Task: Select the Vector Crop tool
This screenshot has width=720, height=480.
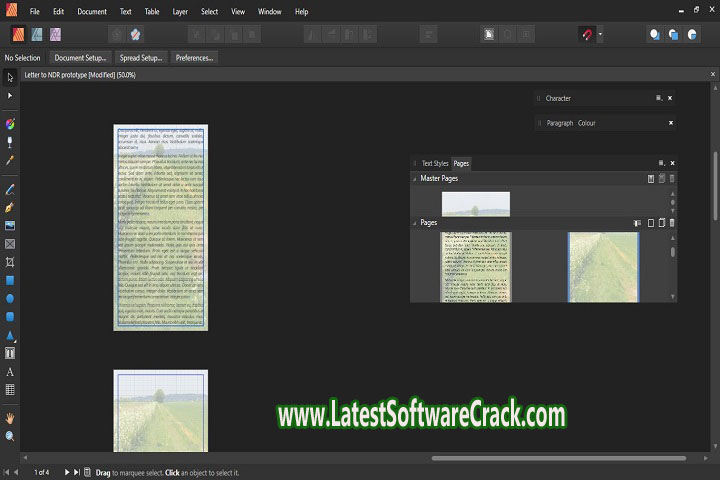Action: [x=10, y=262]
